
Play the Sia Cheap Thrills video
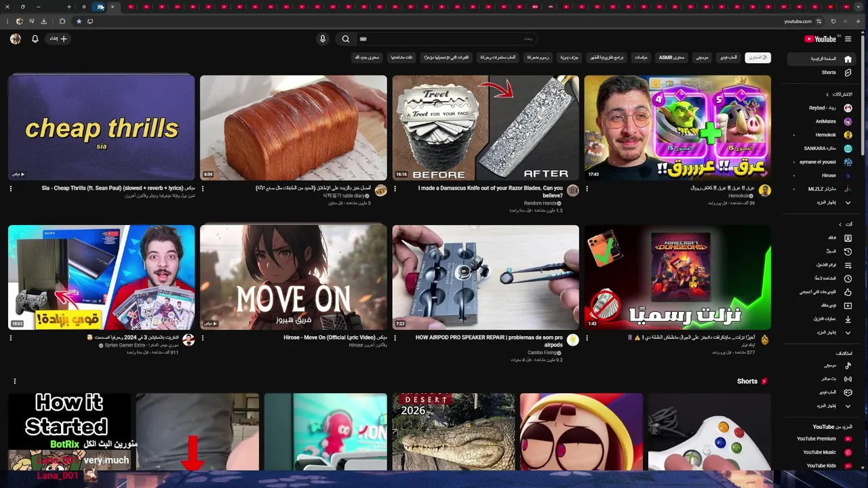click(x=101, y=127)
